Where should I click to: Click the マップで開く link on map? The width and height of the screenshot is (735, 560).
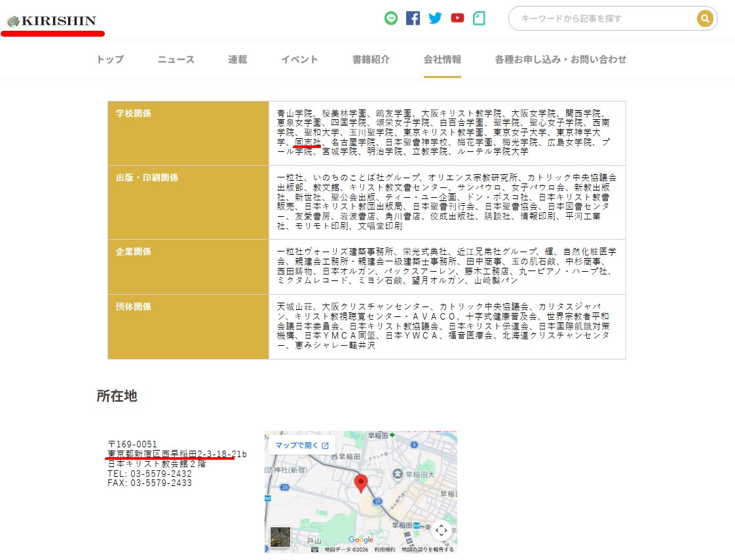click(x=302, y=445)
